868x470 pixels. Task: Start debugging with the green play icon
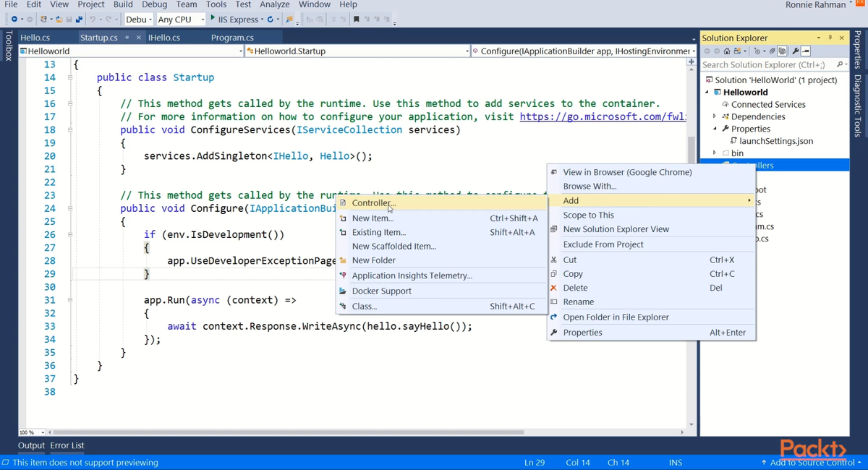[213, 18]
